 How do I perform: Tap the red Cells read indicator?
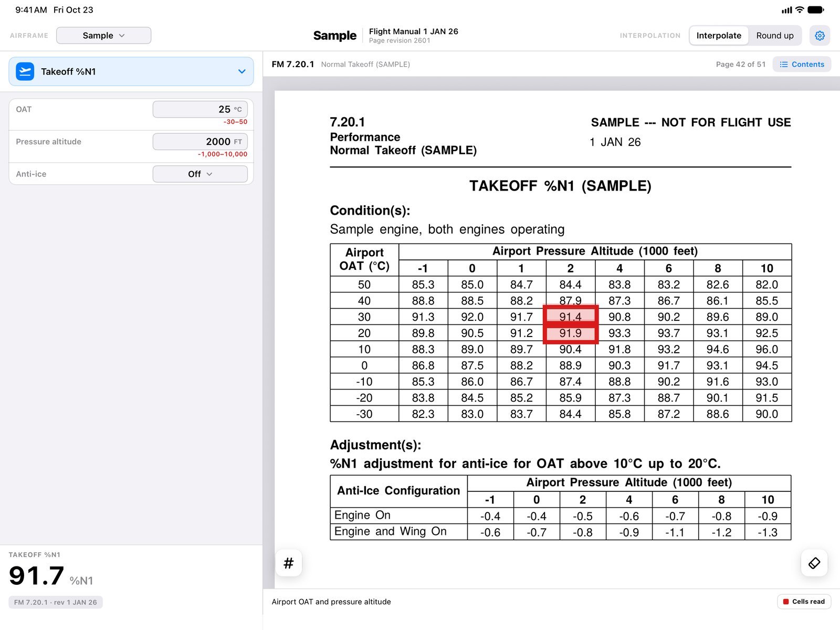[786, 602]
